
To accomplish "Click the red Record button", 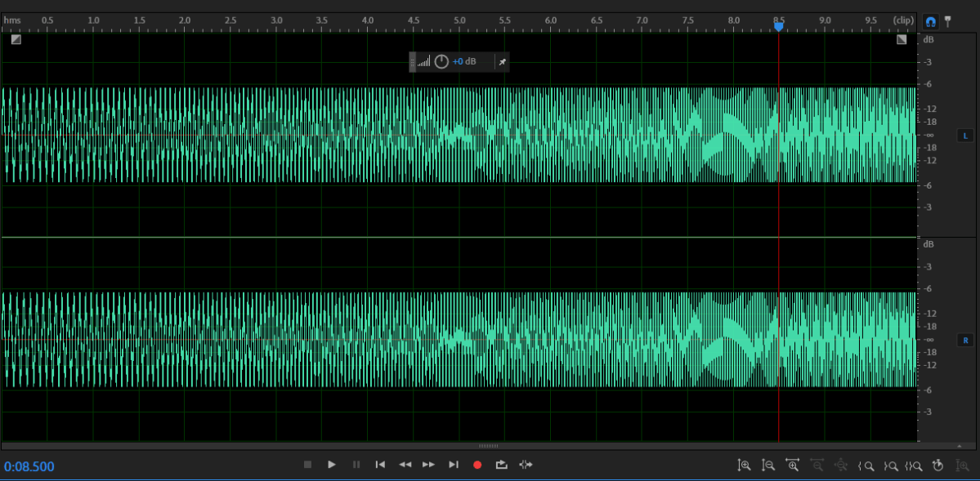I will click(477, 465).
